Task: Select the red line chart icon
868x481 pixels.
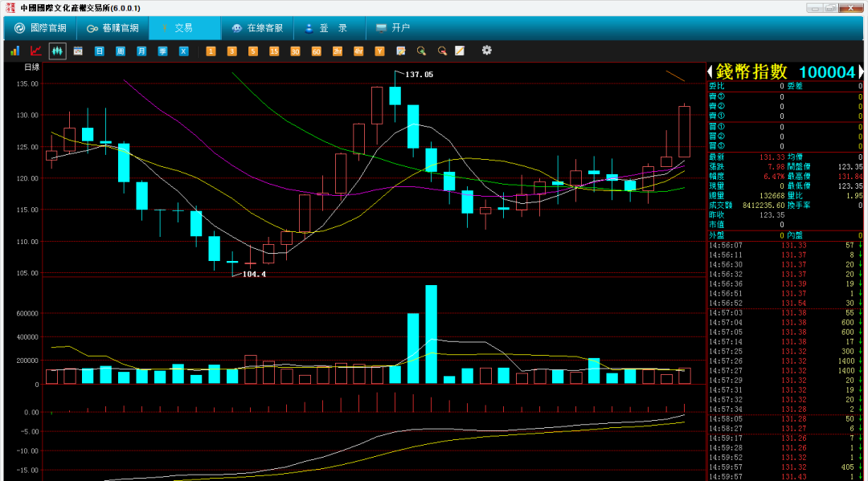Action: pyautogui.click(x=36, y=51)
